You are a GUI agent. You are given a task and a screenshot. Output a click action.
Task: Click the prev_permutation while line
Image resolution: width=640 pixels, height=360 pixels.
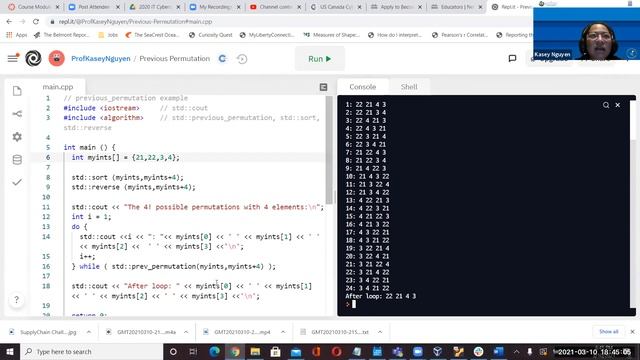pyautogui.click(x=173, y=266)
